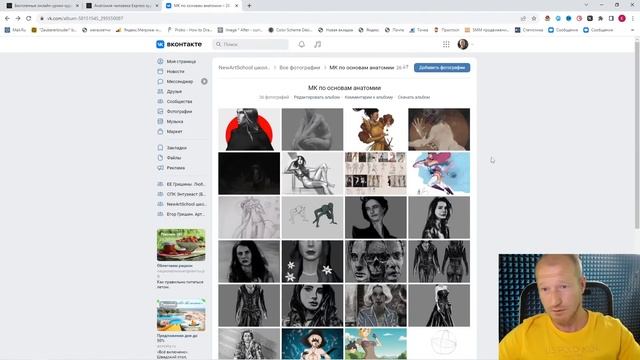
Task: Close the active МК по основам tab
Action: (237, 6)
